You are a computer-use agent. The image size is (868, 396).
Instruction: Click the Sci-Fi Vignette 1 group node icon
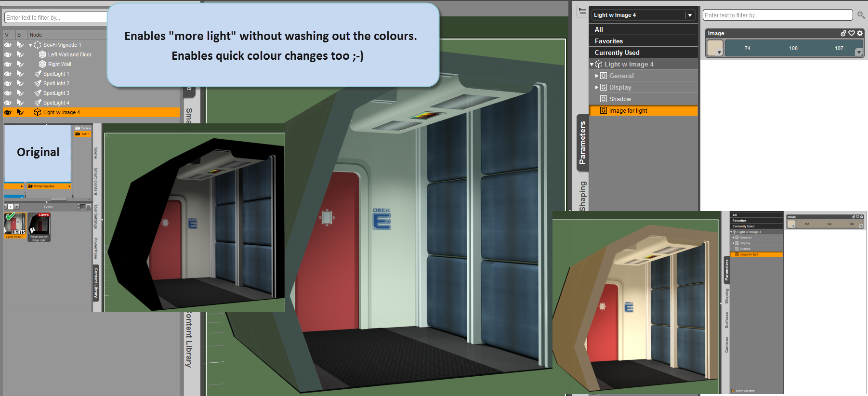coord(38,45)
